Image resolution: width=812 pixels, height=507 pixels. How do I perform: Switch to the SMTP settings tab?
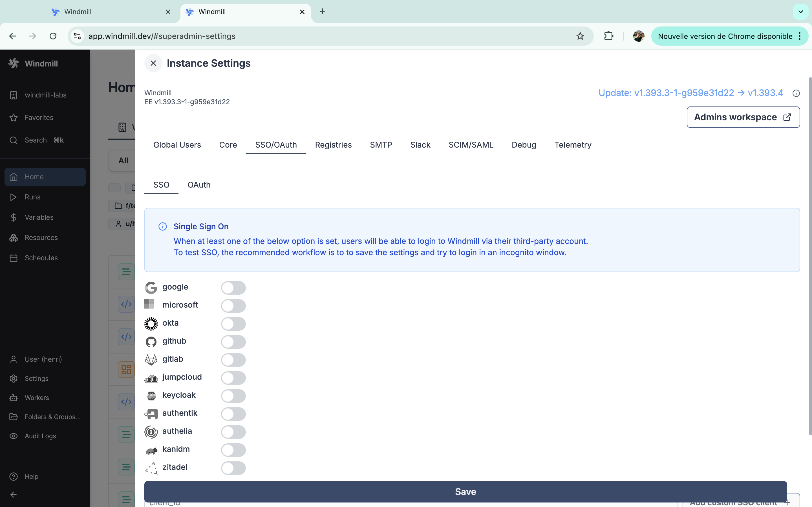coord(381,144)
